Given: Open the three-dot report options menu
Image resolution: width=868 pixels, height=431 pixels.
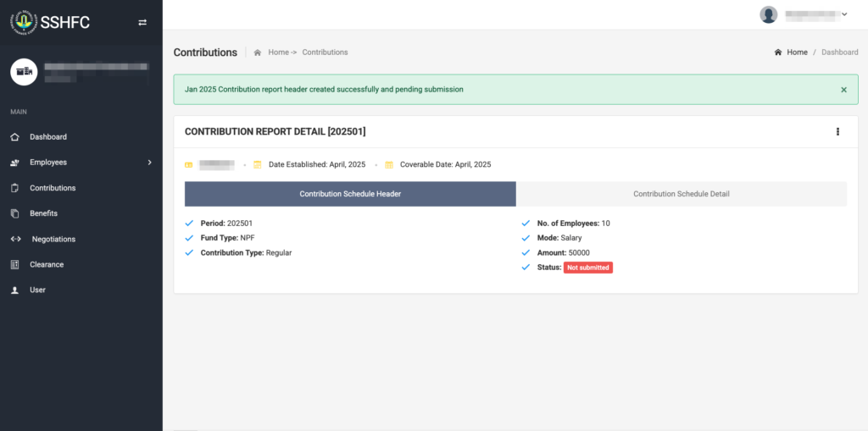Looking at the screenshot, I should click(x=837, y=131).
